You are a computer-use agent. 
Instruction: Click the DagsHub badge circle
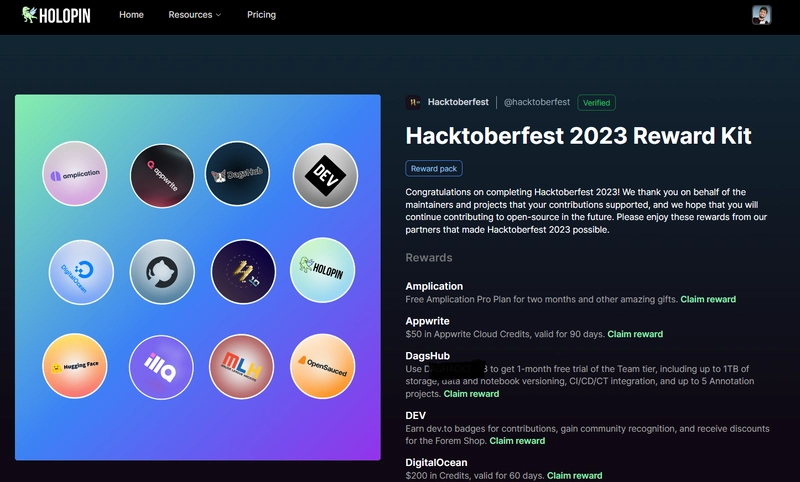(237, 174)
